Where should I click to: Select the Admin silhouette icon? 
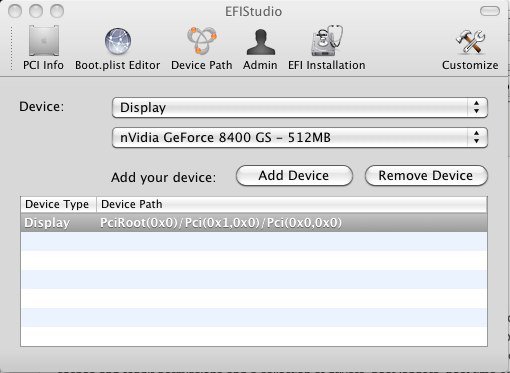(260, 42)
